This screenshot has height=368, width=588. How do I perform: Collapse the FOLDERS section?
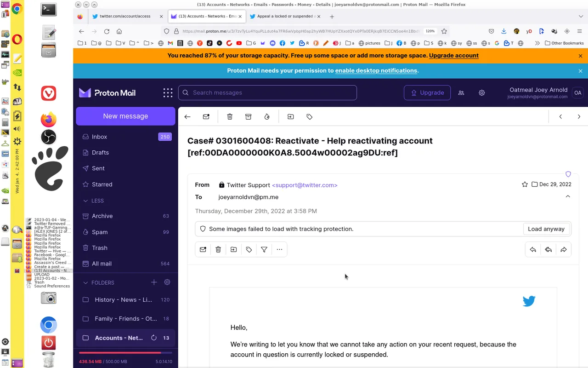coord(98,282)
